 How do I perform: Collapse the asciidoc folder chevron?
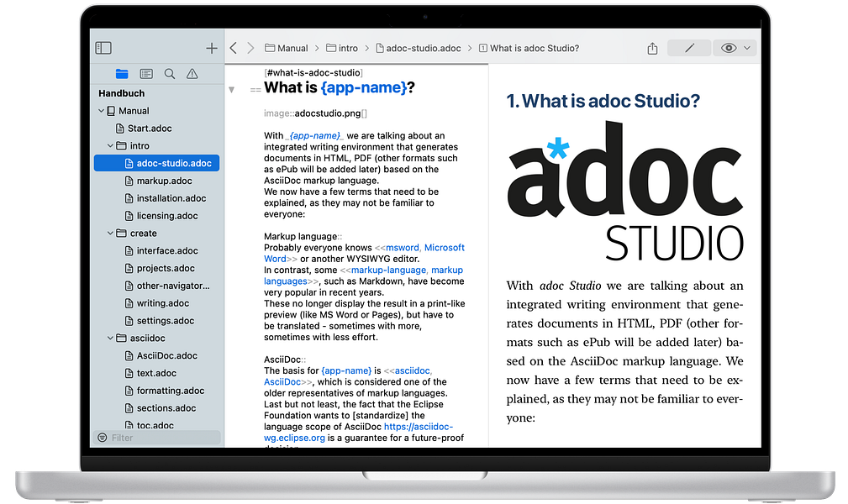(x=110, y=339)
